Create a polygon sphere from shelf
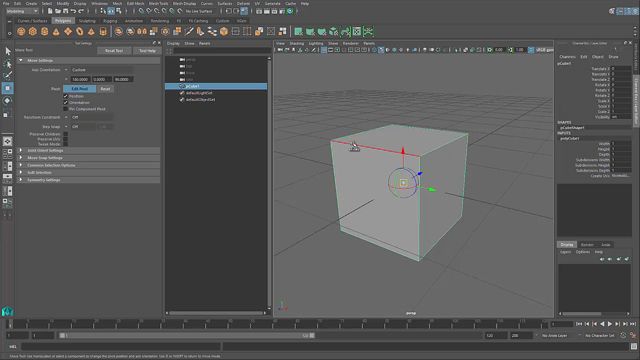The width and height of the screenshot is (640, 360). click(x=21, y=31)
